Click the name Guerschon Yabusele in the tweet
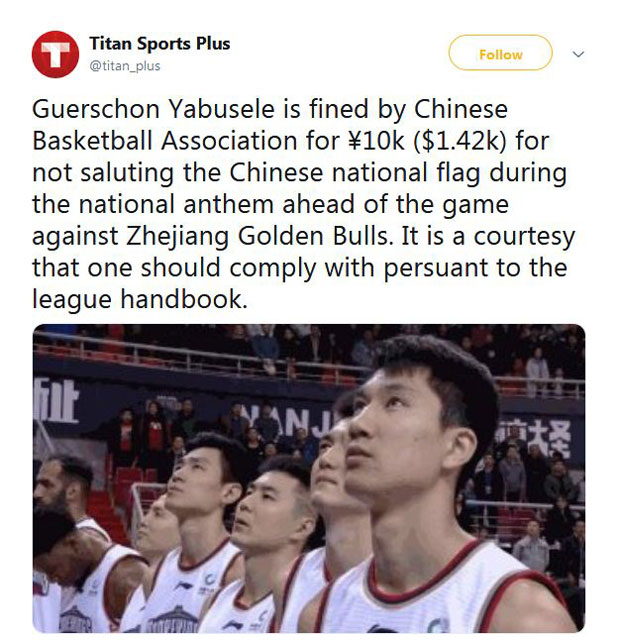Image resolution: width=620 pixels, height=640 pixels. [x=153, y=109]
